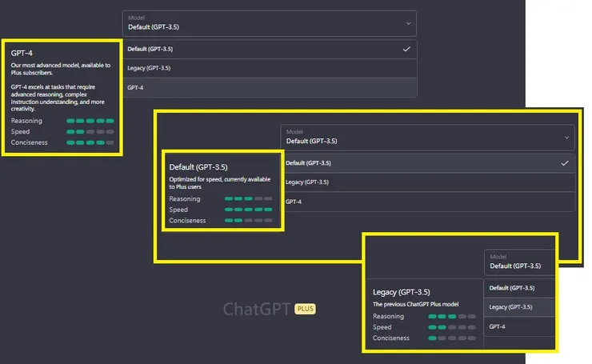Select Default (GPT-3.5) in the list beside the GPT-4 card
Image resolution: width=592 pixels, height=364 pixels.
[270, 49]
